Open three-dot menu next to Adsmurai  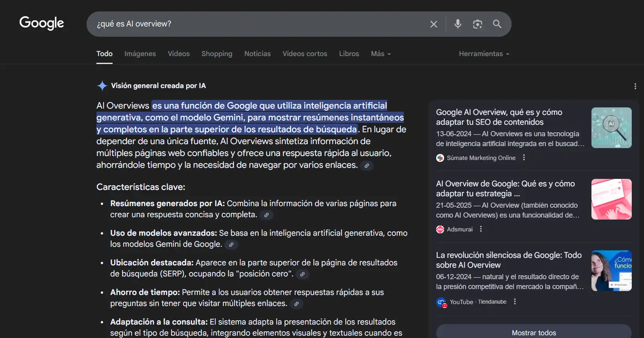coord(481,229)
